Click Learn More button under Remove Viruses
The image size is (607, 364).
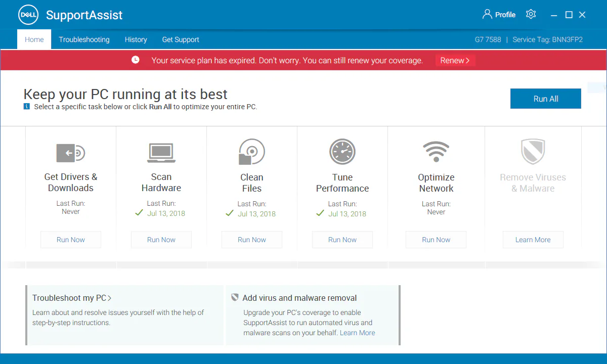[x=533, y=240]
